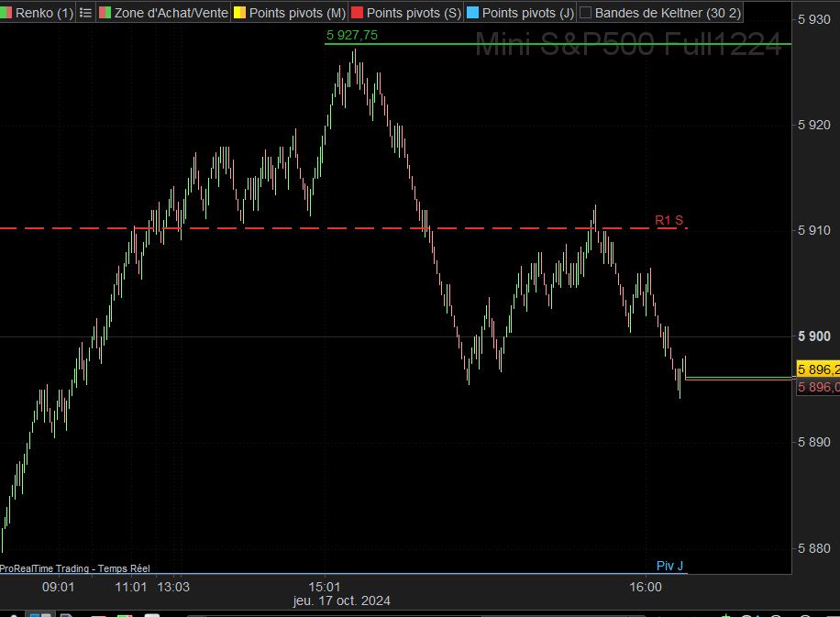
Task: Open Bandes de Keltner (30 2) settings
Action: tap(668, 13)
